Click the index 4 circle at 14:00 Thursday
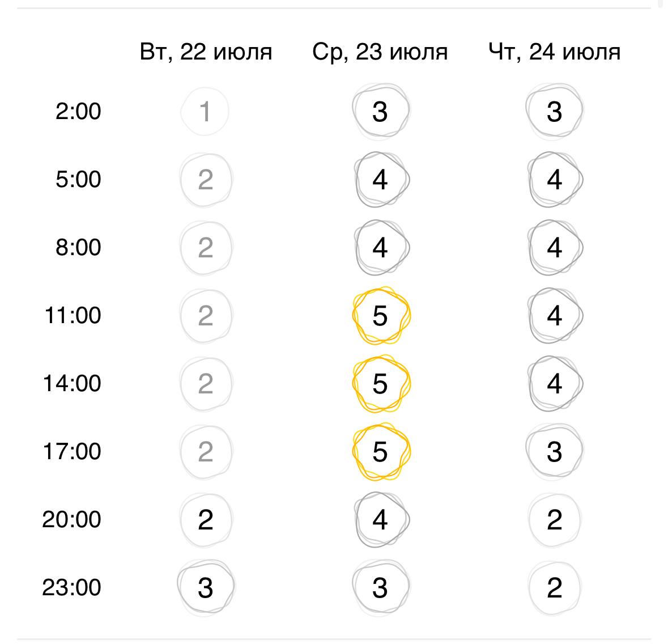The width and height of the screenshot is (668, 644). [x=555, y=384]
